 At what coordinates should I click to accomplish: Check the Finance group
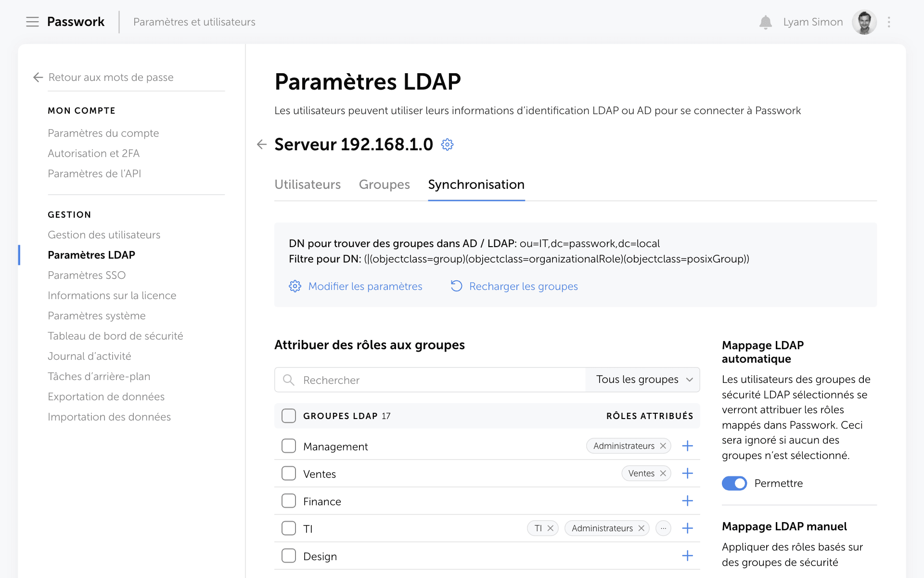pos(289,501)
